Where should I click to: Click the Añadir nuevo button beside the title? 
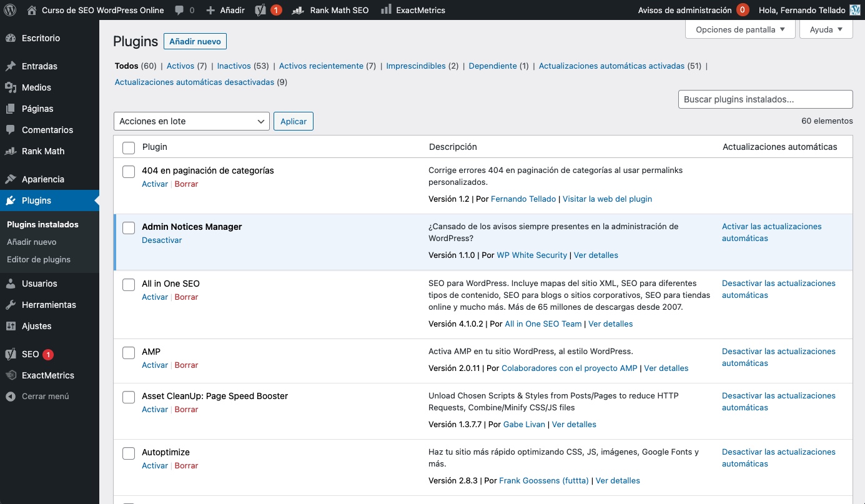[195, 41]
